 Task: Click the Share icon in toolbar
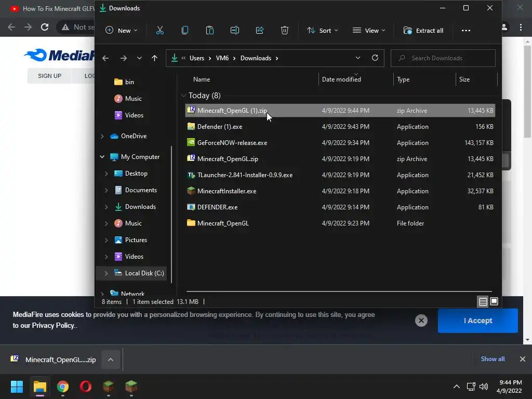pyautogui.click(x=260, y=31)
